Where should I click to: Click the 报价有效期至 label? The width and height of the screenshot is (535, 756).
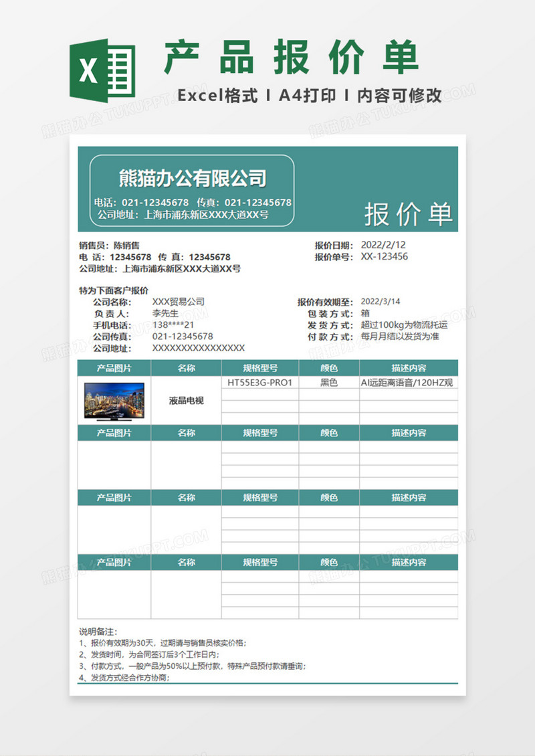[326, 302]
